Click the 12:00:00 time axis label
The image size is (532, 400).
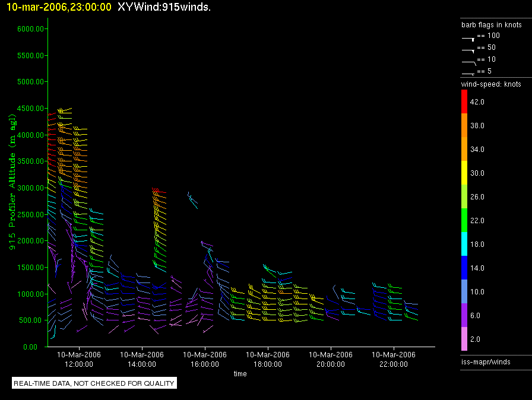click(78, 358)
